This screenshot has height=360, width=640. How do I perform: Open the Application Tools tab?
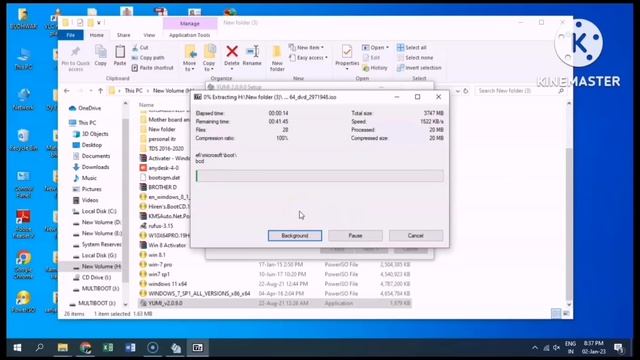point(189,35)
